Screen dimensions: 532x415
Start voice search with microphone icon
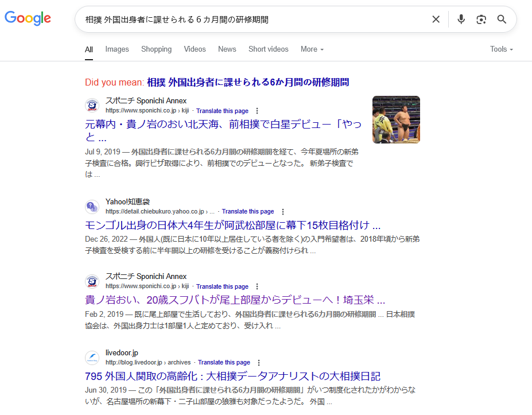[461, 20]
